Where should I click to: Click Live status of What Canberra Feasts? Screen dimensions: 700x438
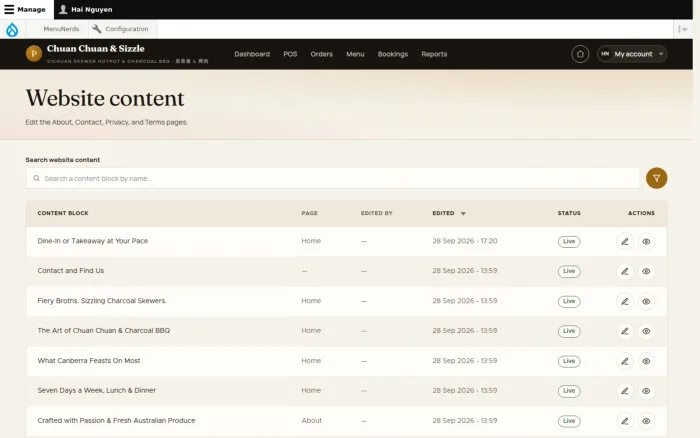(569, 361)
